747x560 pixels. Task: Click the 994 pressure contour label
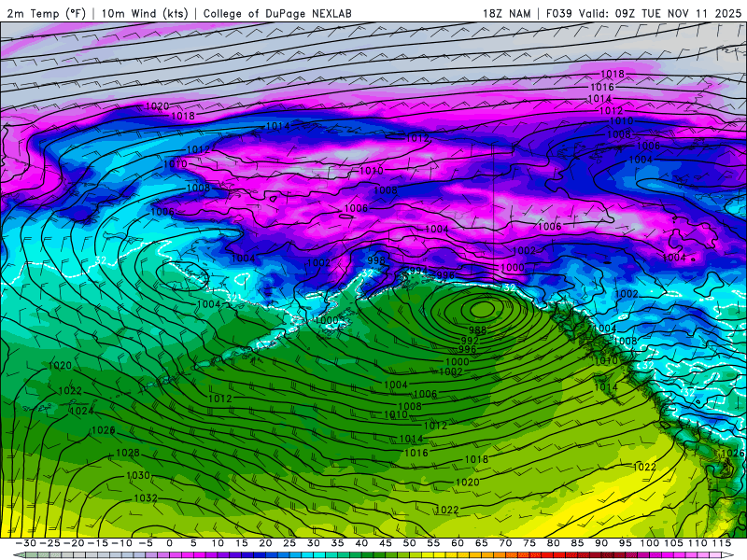(x=418, y=271)
